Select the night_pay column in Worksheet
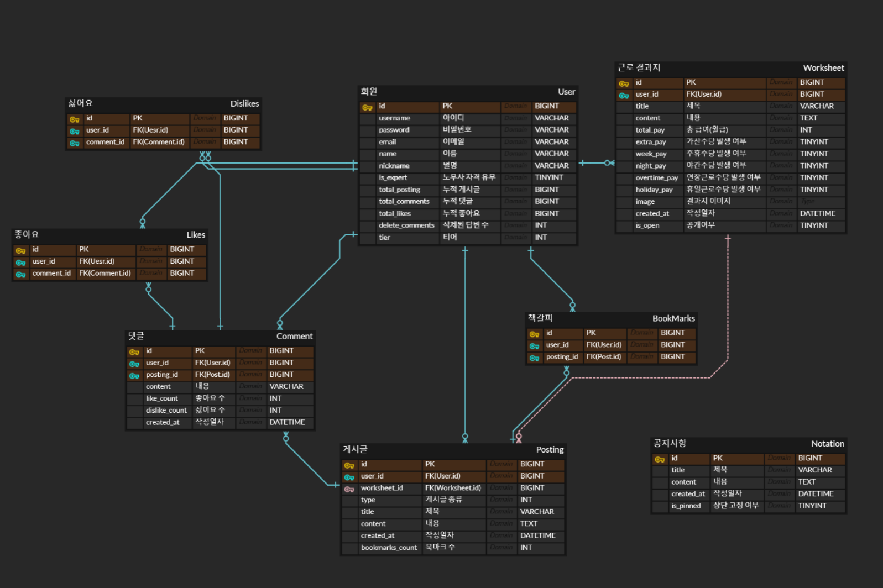The height and width of the screenshot is (588, 883). (730, 166)
